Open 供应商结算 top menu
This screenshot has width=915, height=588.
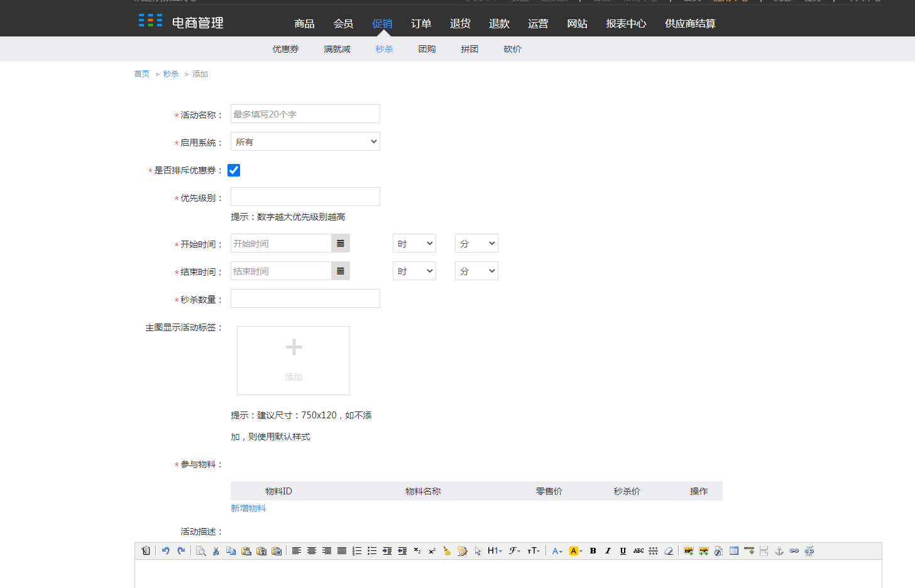pos(690,23)
